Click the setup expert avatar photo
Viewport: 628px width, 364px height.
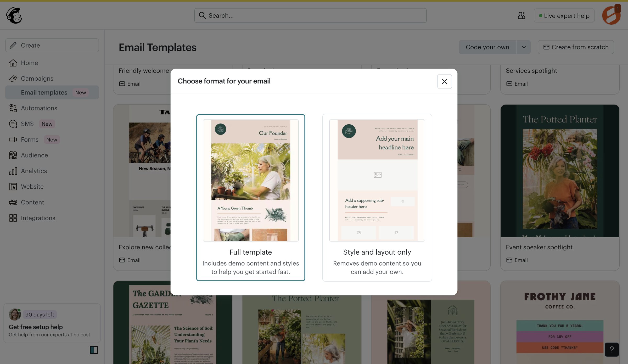point(15,315)
